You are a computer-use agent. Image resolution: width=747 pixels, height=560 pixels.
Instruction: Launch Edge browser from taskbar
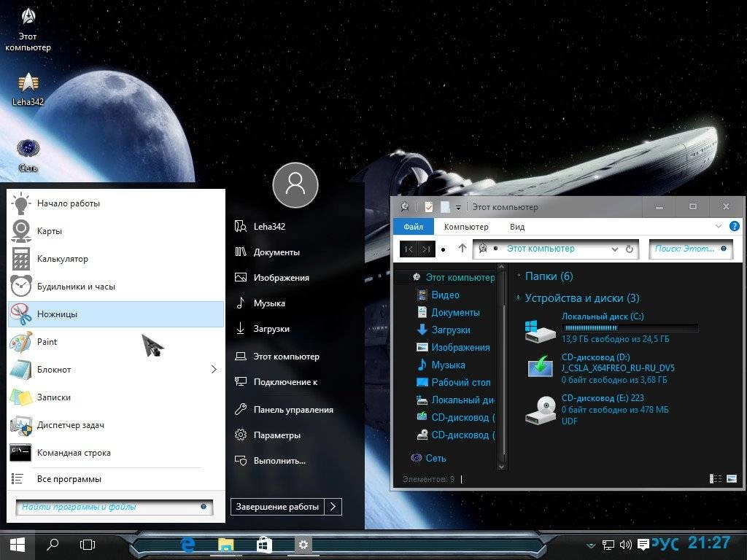coord(188,544)
